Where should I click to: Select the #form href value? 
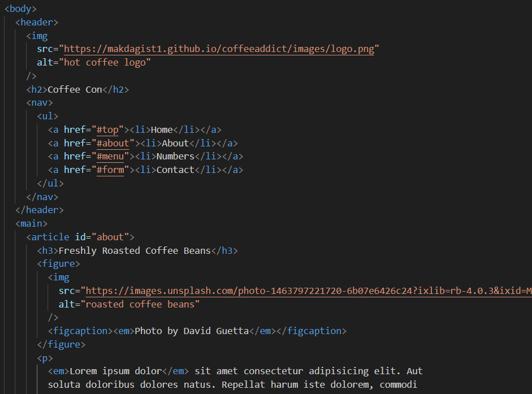click(110, 170)
